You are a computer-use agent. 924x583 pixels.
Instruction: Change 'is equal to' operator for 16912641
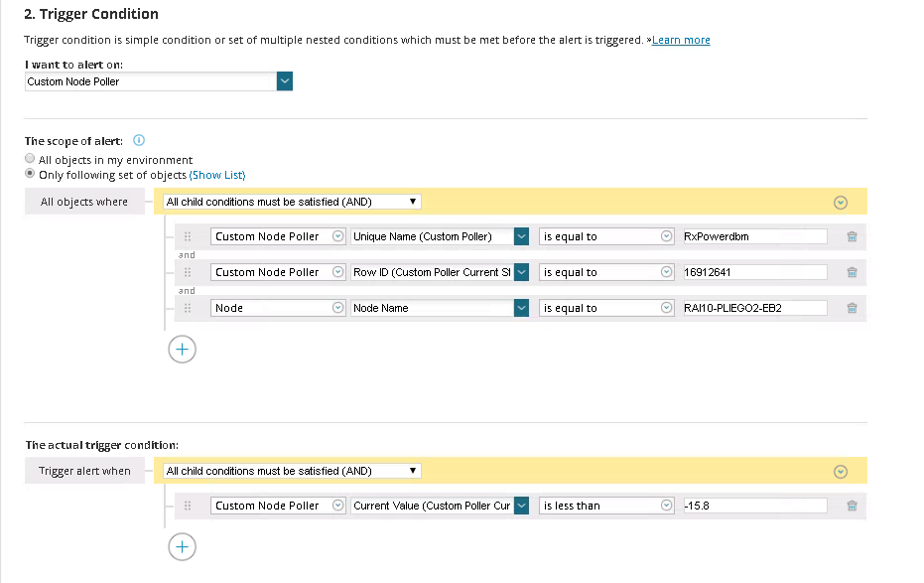606,272
